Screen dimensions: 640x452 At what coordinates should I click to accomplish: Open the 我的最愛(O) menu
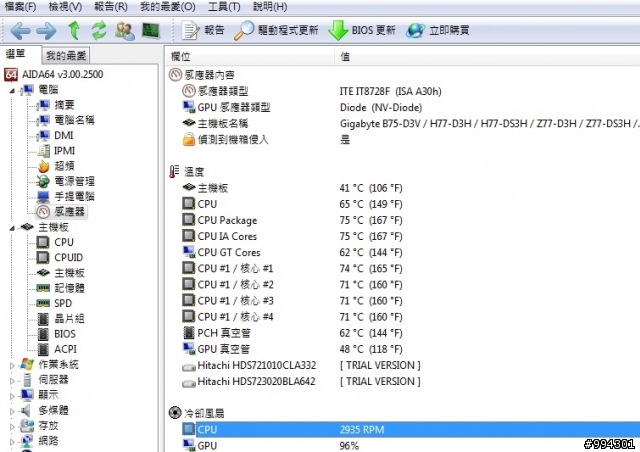pyautogui.click(x=168, y=7)
